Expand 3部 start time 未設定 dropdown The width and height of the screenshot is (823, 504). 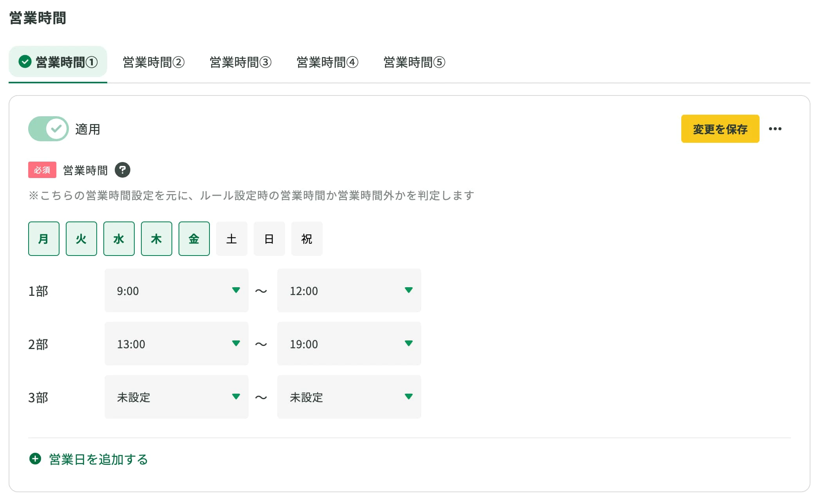click(x=176, y=397)
